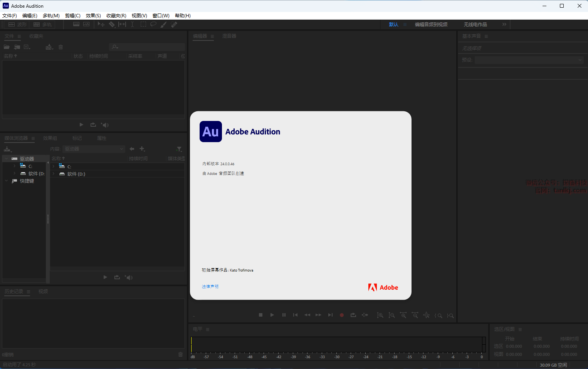Click the filter funnel icon in Media Browser

(x=179, y=149)
